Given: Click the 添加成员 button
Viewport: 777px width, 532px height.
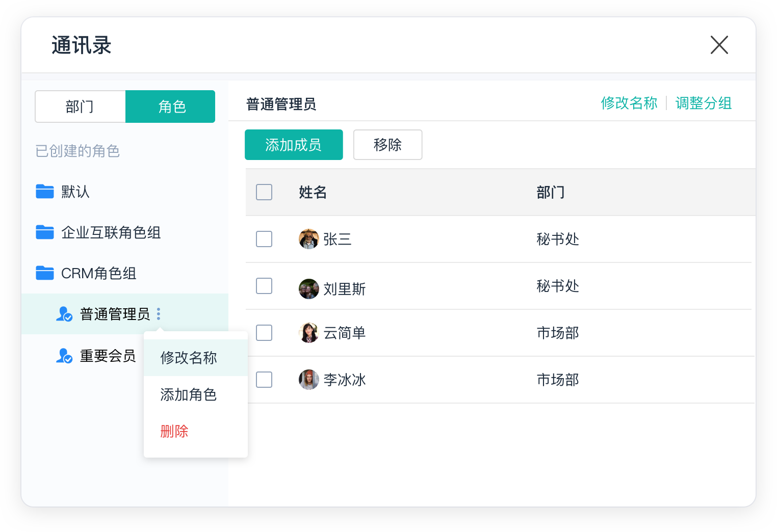Looking at the screenshot, I should [x=294, y=145].
